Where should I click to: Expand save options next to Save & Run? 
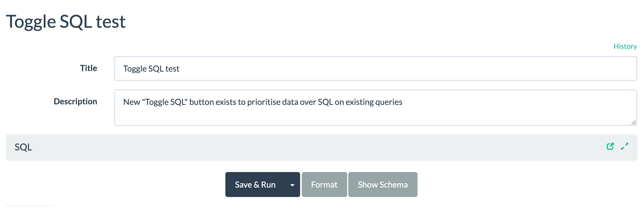(x=292, y=185)
